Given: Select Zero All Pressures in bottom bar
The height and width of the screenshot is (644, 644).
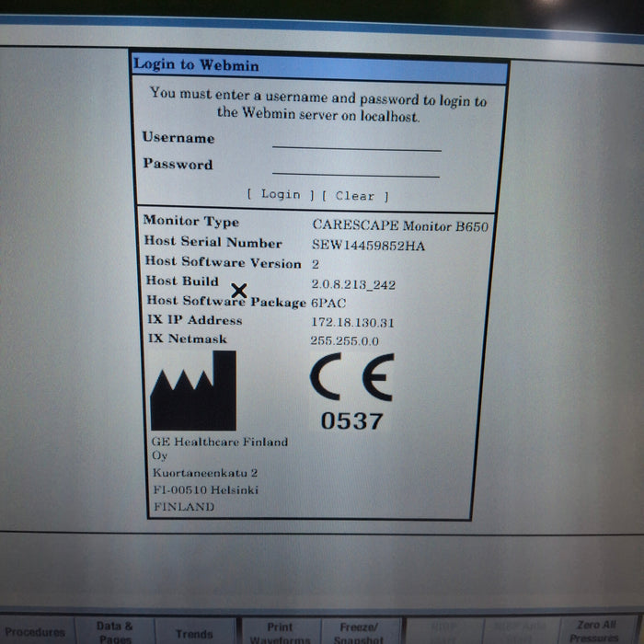Looking at the screenshot, I should click(596, 631).
